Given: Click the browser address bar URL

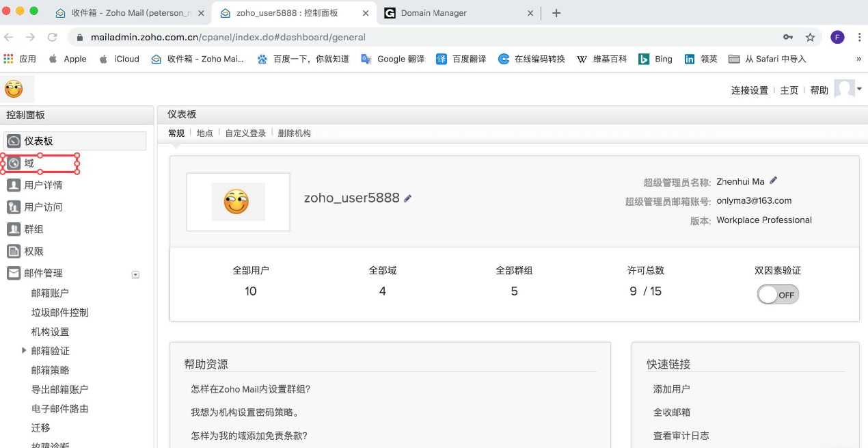Looking at the screenshot, I should tap(410, 37).
